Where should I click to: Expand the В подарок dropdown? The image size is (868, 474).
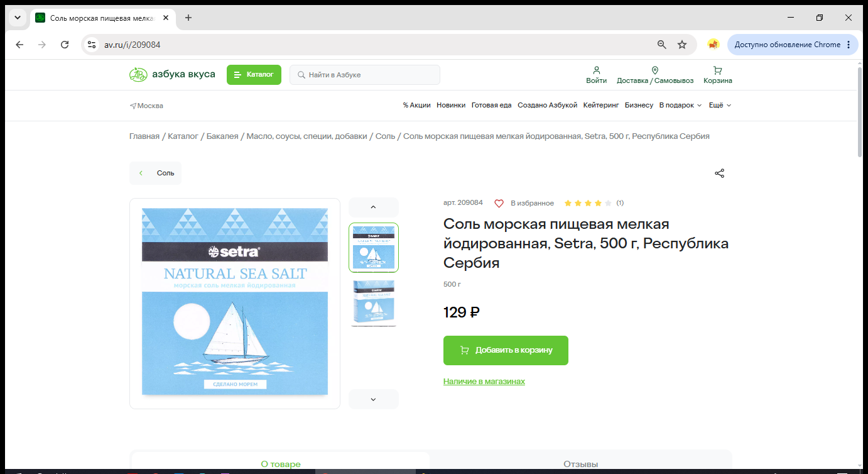(680, 105)
